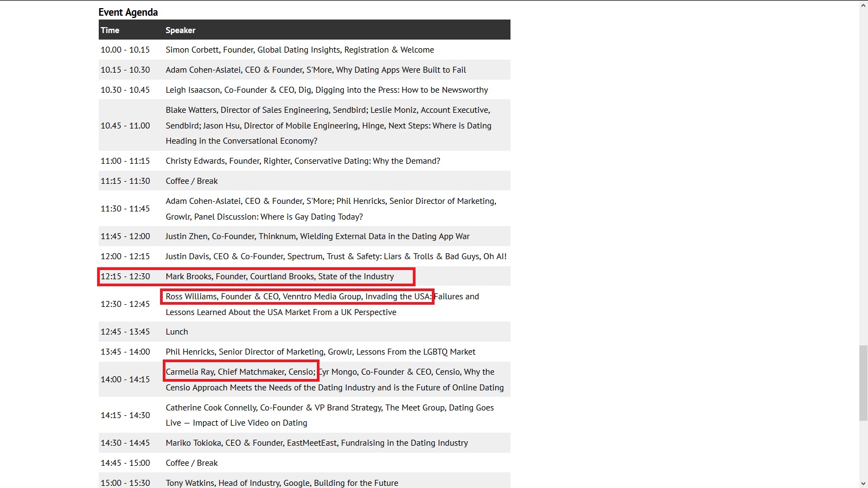Click the Mariko Tokioka EastMeetEast entry
The width and height of the screenshot is (868, 488).
317,443
